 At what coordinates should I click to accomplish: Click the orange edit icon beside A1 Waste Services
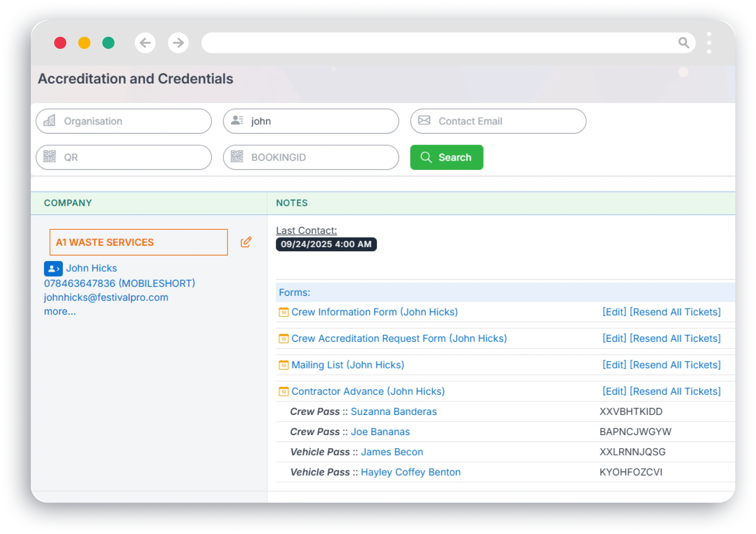pyautogui.click(x=246, y=242)
